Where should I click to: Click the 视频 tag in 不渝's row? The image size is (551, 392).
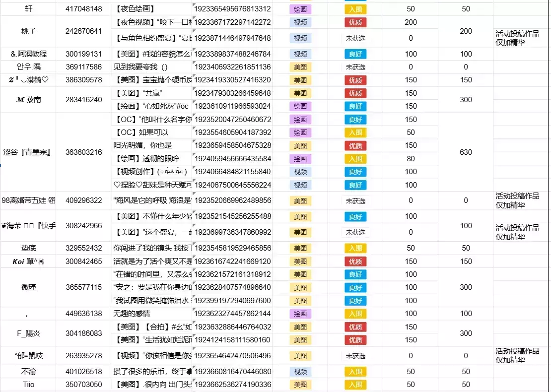click(x=300, y=372)
